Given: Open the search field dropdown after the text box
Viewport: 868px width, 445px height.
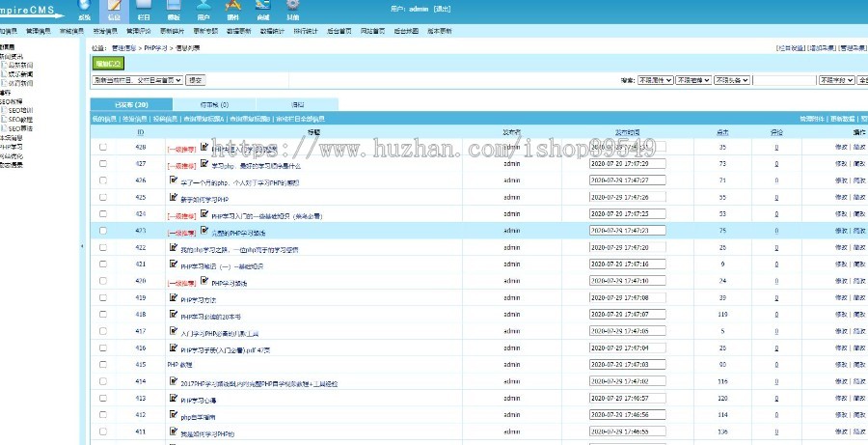Looking at the screenshot, I should (836, 80).
